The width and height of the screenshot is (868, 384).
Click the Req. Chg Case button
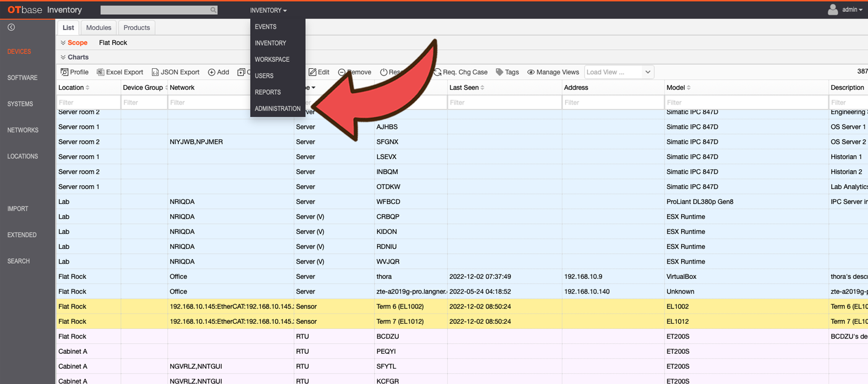pos(460,72)
